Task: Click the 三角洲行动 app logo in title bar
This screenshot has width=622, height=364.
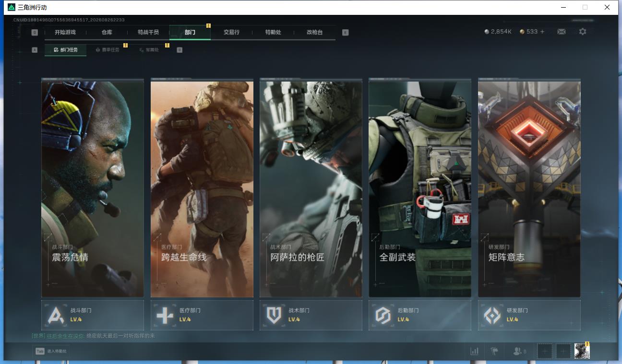Action: [12, 7]
